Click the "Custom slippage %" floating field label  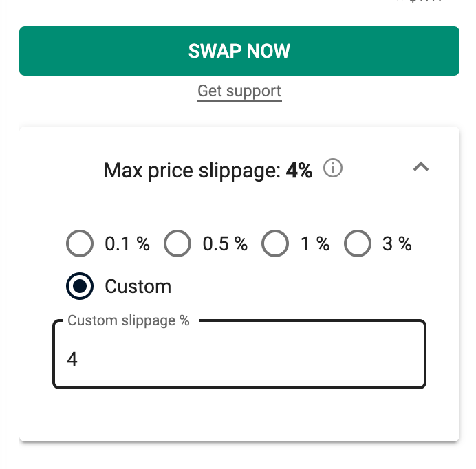tap(129, 320)
